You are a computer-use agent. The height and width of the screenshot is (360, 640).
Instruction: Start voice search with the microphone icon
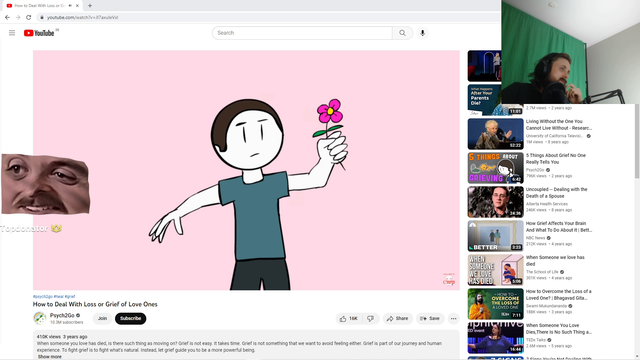422,33
